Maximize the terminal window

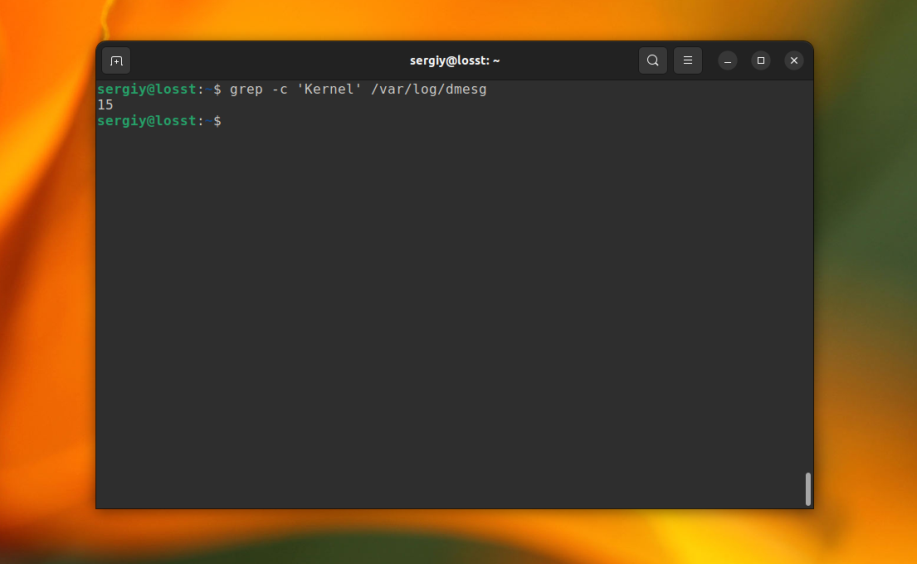pos(761,61)
